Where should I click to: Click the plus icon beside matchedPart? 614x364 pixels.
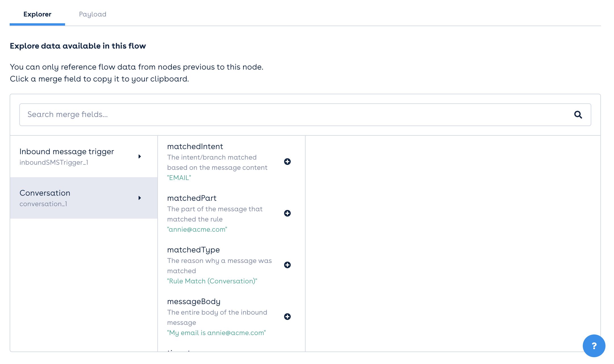[x=287, y=214]
